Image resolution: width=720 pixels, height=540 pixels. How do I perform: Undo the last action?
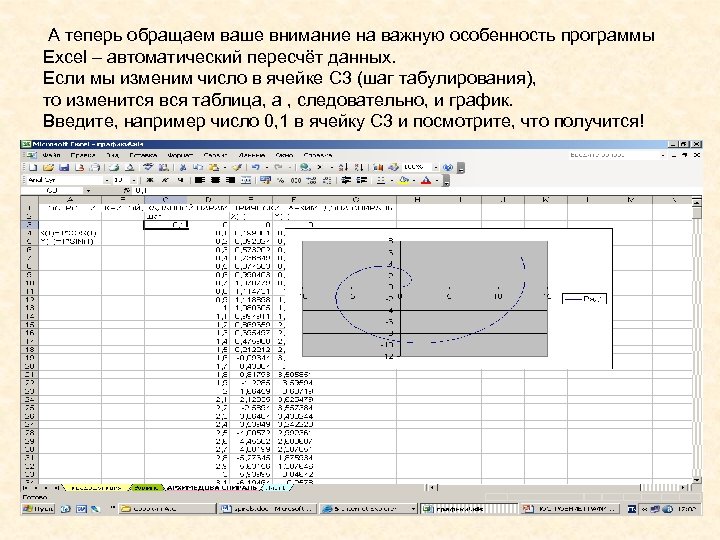pyautogui.click(x=256, y=167)
